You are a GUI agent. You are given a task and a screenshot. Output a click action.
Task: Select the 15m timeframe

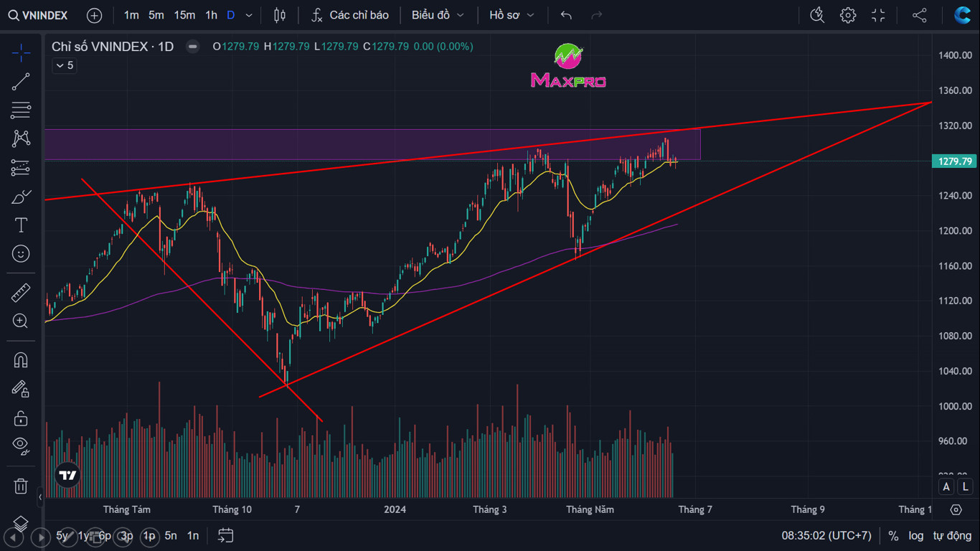tap(184, 15)
